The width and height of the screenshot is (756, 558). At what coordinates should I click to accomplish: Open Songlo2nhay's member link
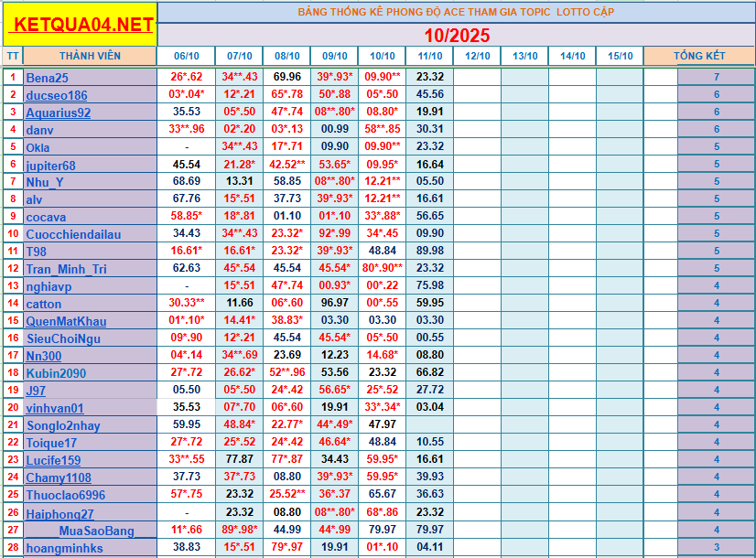(x=63, y=425)
